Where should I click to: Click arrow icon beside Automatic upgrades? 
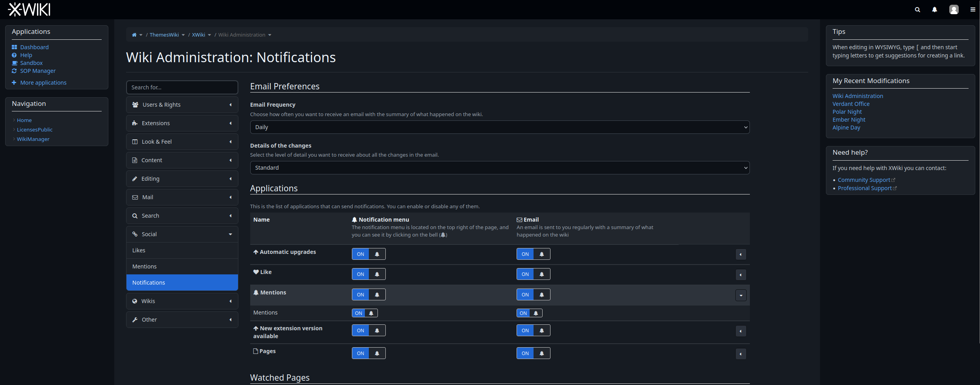coord(256,252)
